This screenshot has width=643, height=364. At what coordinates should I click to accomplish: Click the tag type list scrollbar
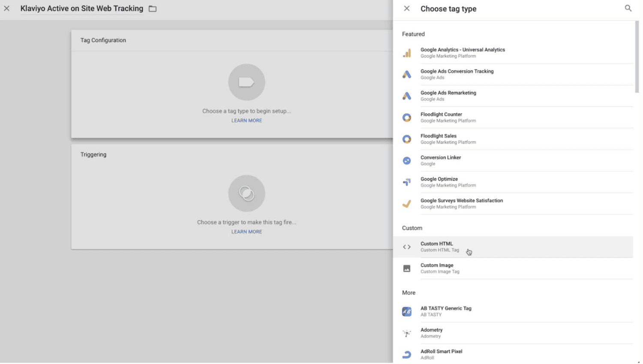[x=637, y=57]
